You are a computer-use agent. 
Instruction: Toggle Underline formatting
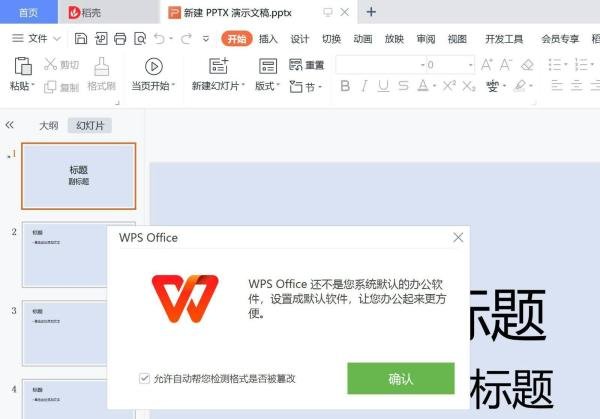pos(383,86)
